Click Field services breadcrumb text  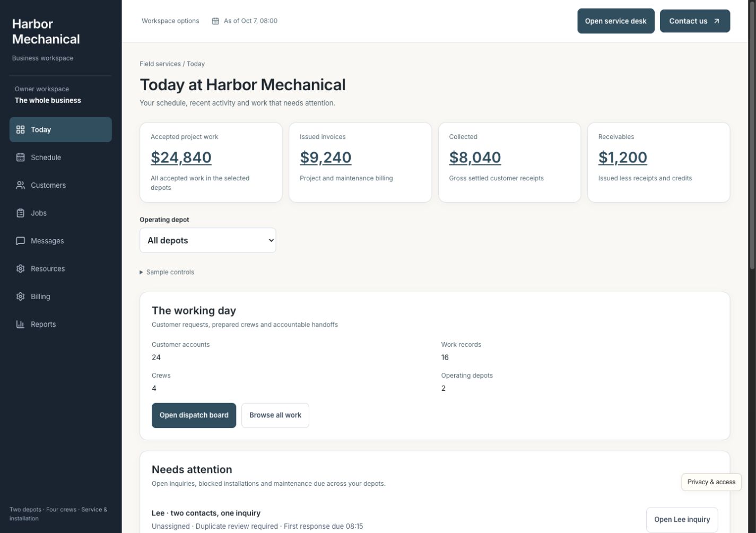160,64
